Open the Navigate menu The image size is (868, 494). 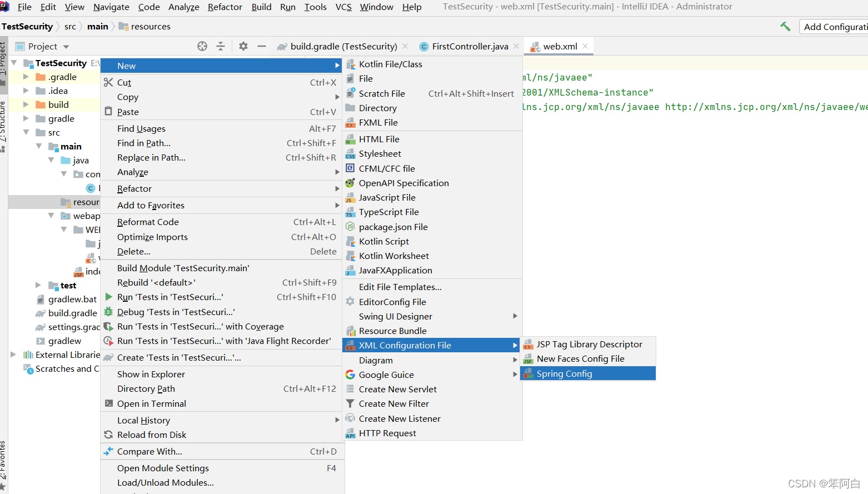[x=111, y=7]
